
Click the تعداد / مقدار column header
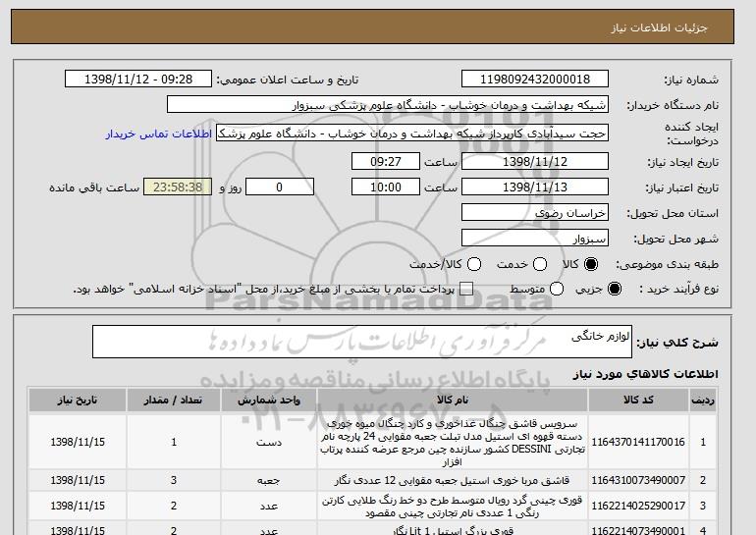tap(174, 401)
